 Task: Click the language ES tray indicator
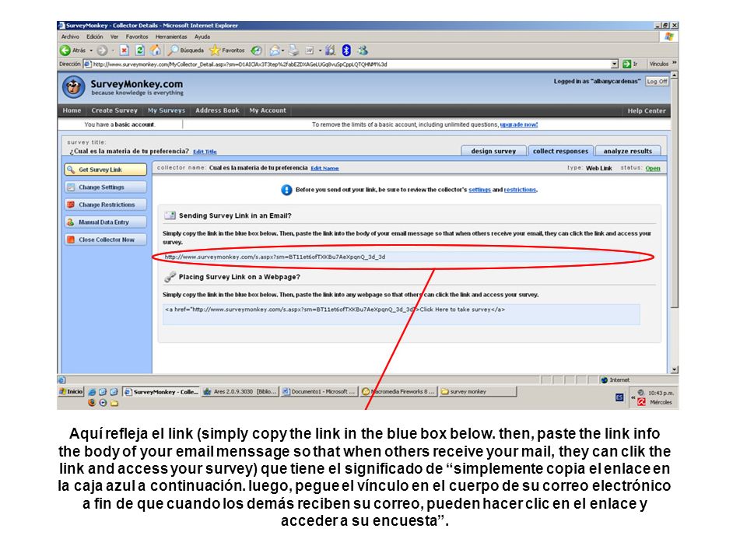click(x=619, y=397)
